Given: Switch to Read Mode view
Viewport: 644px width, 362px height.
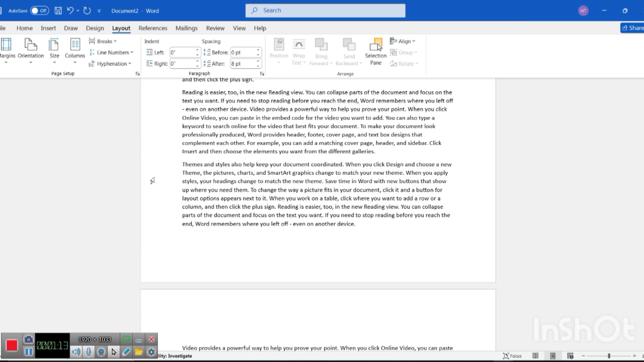Looking at the screenshot, I should coord(536,356).
